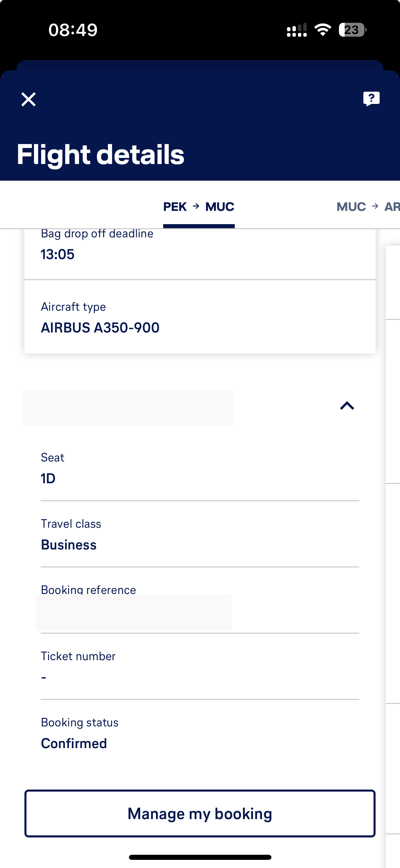The width and height of the screenshot is (400, 868).
Task: Click the arrow after the second MUC
Action: (x=375, y=206)
